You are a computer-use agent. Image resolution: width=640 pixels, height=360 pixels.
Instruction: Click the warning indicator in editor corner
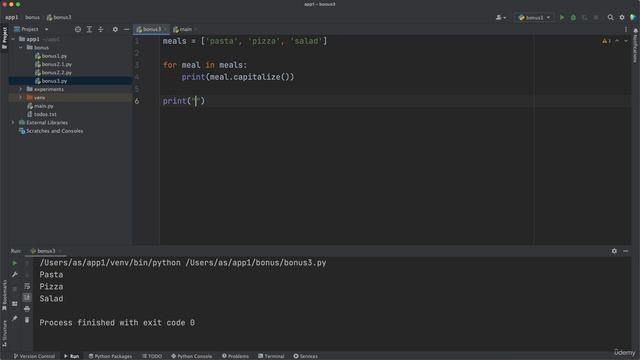[x=606, y=41]
